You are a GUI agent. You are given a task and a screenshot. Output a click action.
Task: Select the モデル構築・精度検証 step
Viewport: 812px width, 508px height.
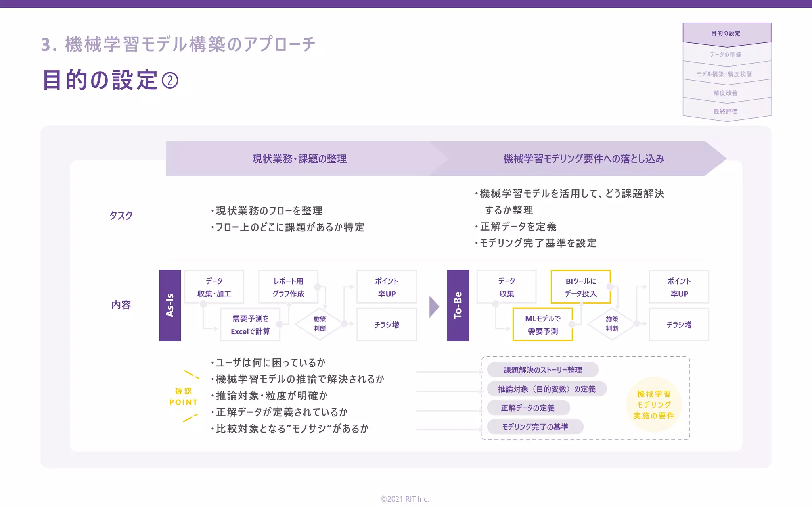coord(726,74)
